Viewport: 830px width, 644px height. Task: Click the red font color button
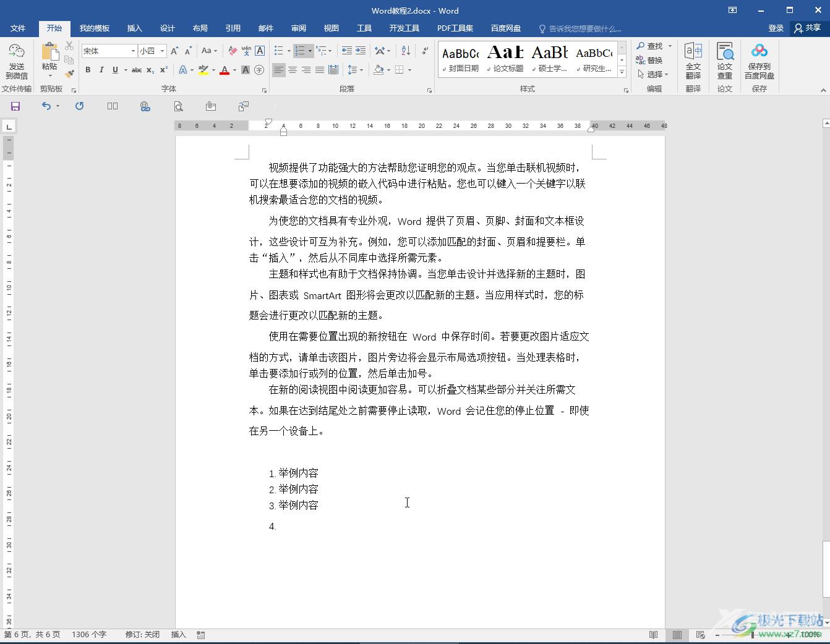(225, 70)
